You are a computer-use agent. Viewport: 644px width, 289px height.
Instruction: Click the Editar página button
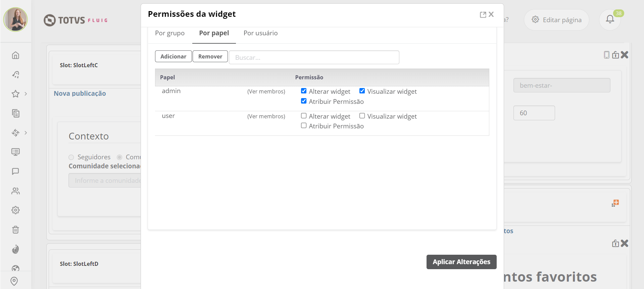click(x=556, y=20)
